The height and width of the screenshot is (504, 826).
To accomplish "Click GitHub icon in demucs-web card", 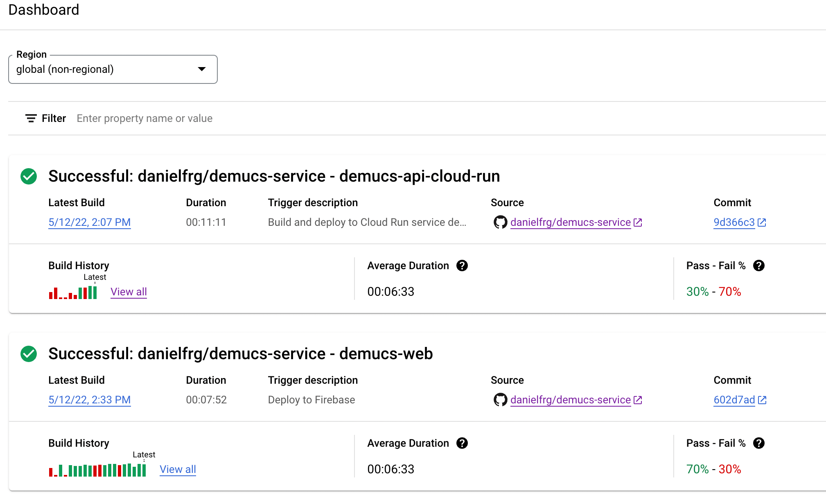I will click(x=500, y=400).
